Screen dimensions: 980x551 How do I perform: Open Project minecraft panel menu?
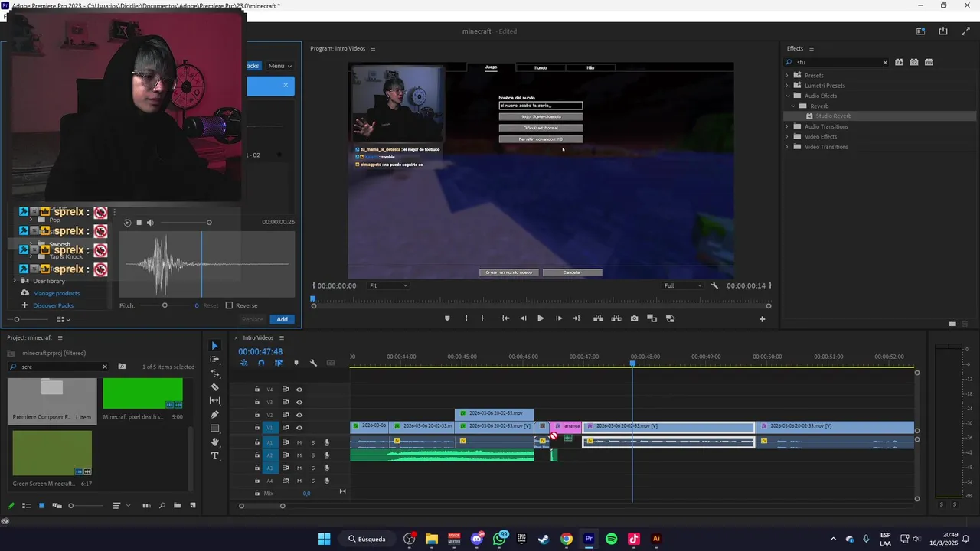60,337
